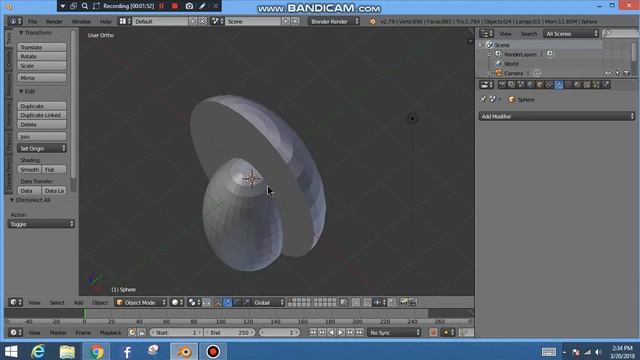Toggle the 3D manipulator widget

218,302
